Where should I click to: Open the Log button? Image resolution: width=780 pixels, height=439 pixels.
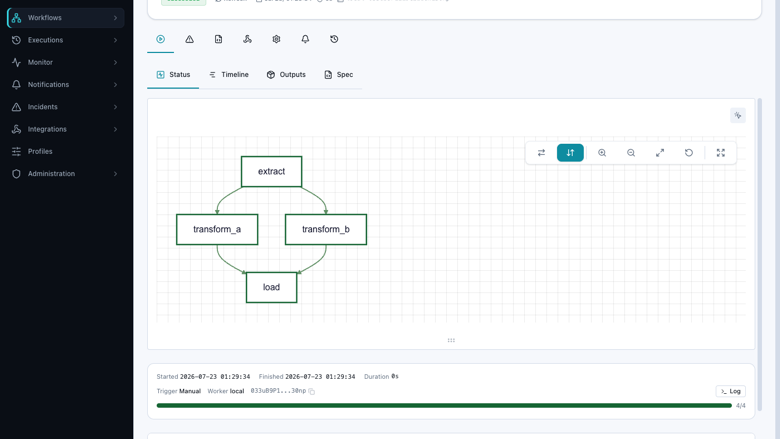click(731, 391)
